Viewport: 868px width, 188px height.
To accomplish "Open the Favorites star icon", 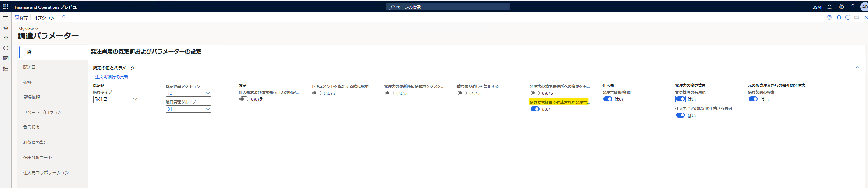I will tap(6, 38).
